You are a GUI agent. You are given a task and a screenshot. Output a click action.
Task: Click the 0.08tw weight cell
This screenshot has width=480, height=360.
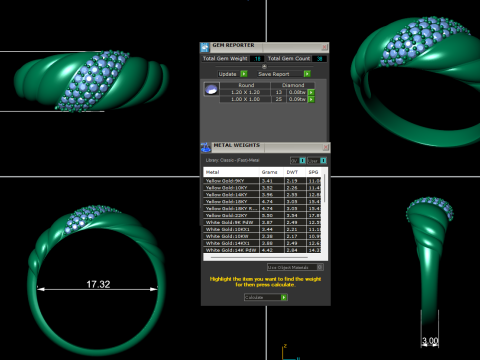(297, 92)
